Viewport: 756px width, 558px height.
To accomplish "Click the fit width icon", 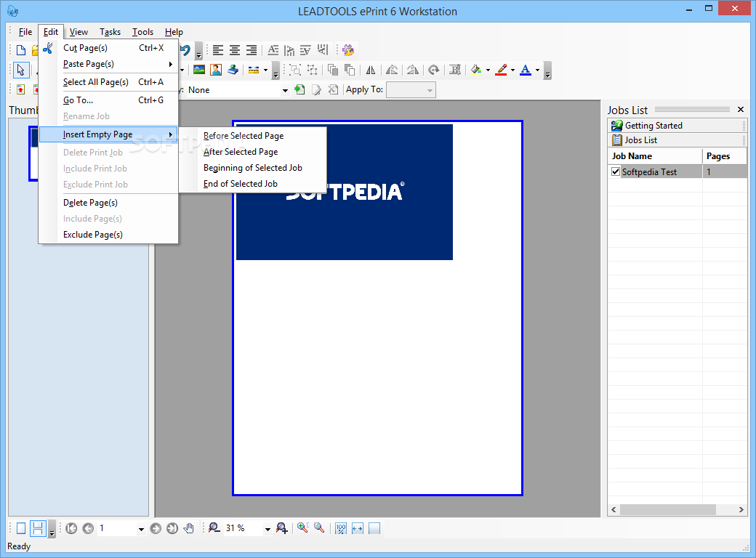I will [x=357, y=529].
